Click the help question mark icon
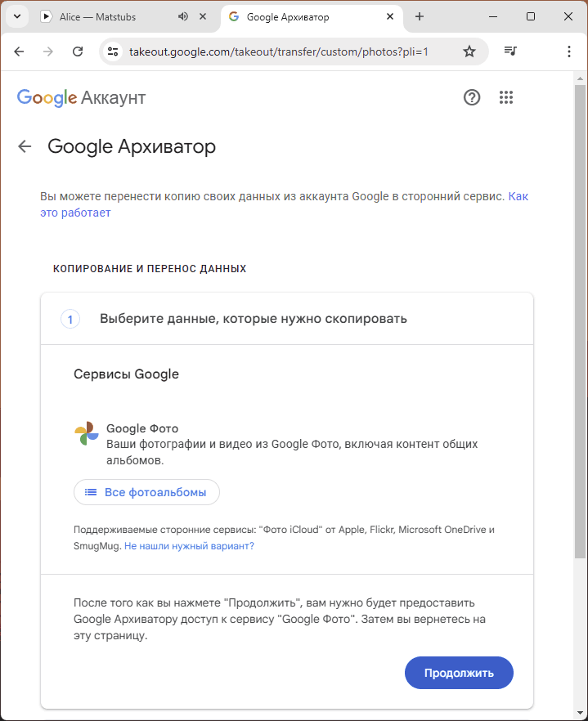The image size is (588, 721). (x=472, y=97)
